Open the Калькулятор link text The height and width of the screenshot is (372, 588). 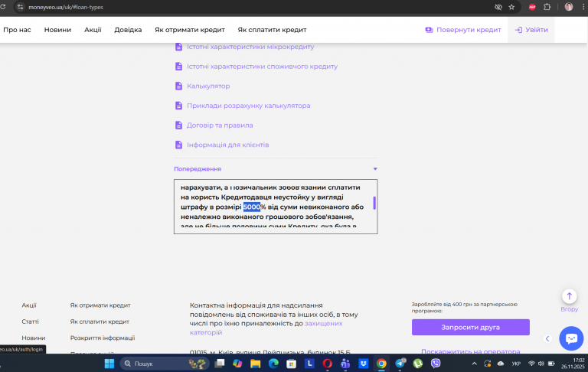(x=208, y=86)
